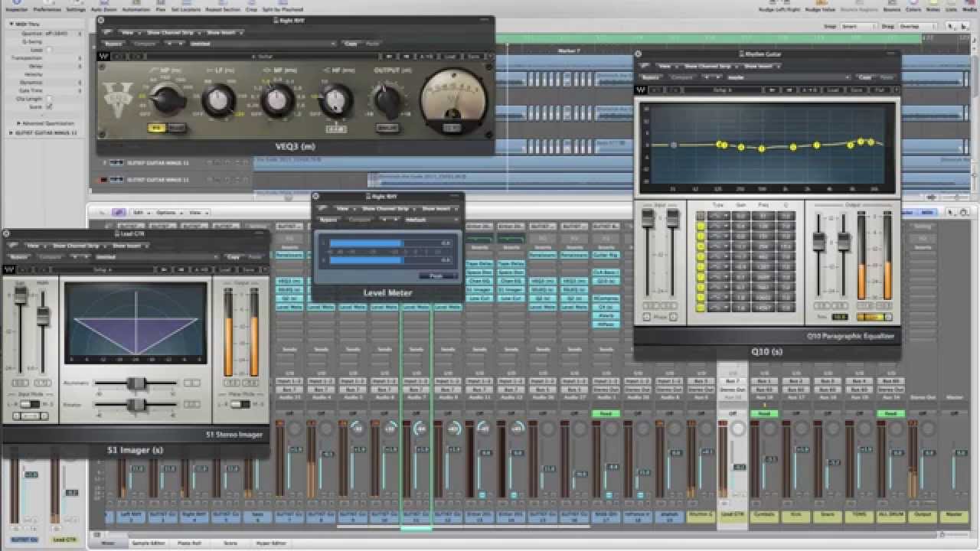Click the link icon in VEQ3 window header

[x=106, y=33]
